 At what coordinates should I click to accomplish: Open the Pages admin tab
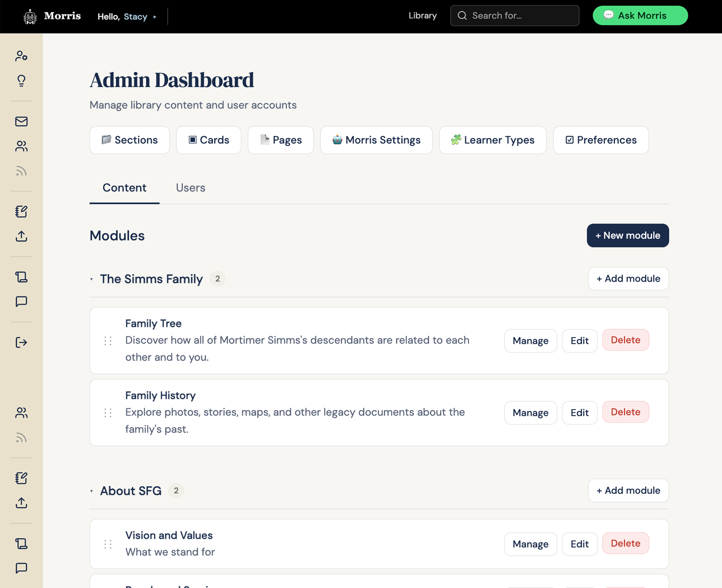click(x=281, y=140)
